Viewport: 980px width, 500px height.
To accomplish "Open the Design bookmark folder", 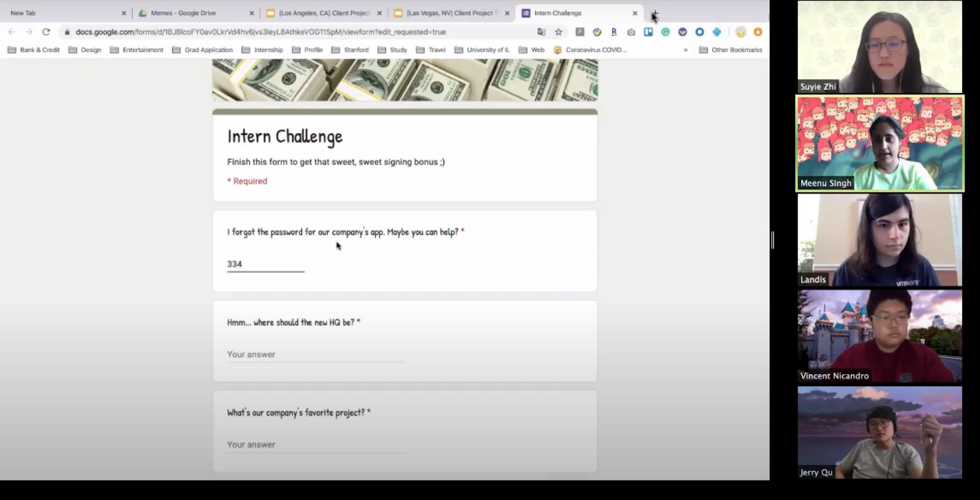I will click(x=85, y=50).
